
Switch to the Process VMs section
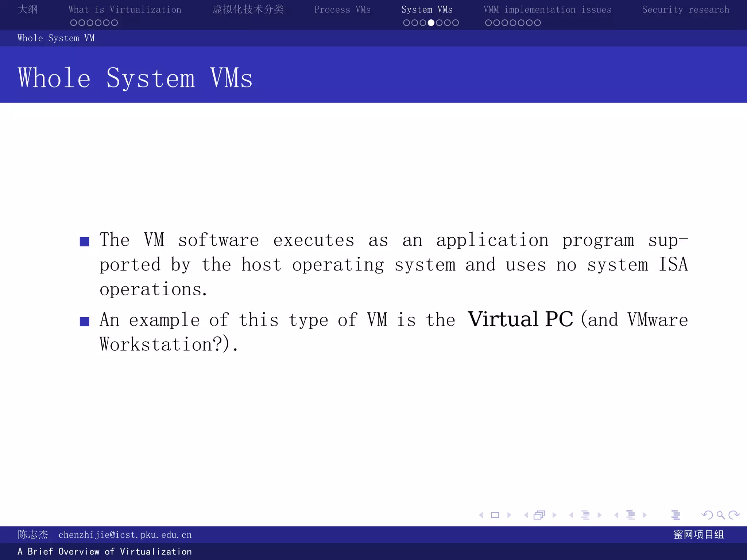342,9
